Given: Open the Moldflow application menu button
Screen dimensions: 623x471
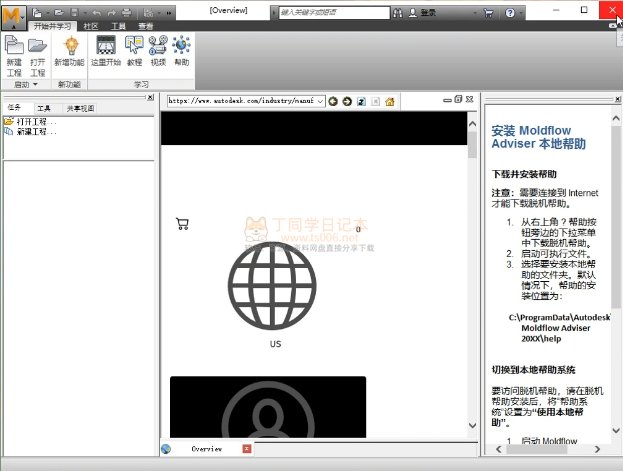Looking at the screenshot, I should [x=13, y=17].
